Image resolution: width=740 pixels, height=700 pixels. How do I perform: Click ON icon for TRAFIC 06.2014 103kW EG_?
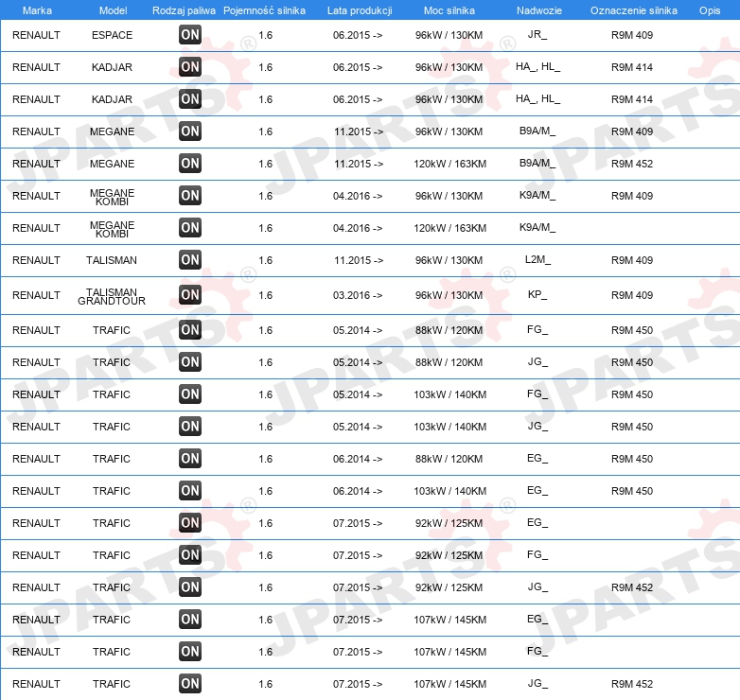pos(190,491)
